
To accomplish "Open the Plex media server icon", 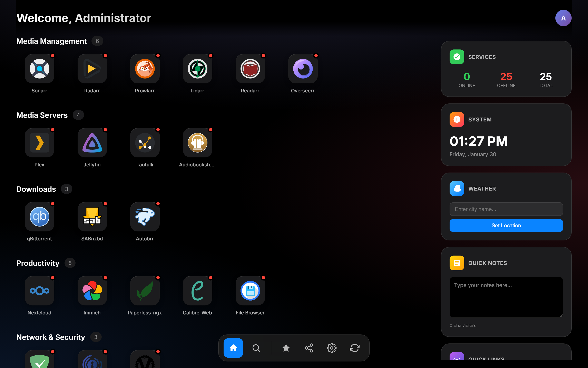I will pyautogui.click(x=39, y=143).
